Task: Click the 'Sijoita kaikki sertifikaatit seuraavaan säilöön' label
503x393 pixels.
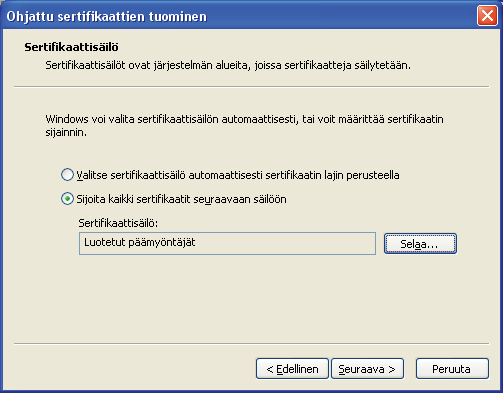Action: [x=181, y=199]
